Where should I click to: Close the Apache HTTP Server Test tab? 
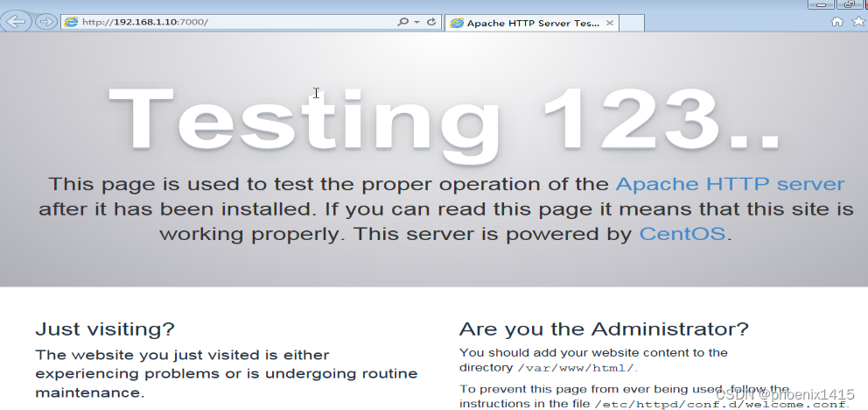pos(610,23)
